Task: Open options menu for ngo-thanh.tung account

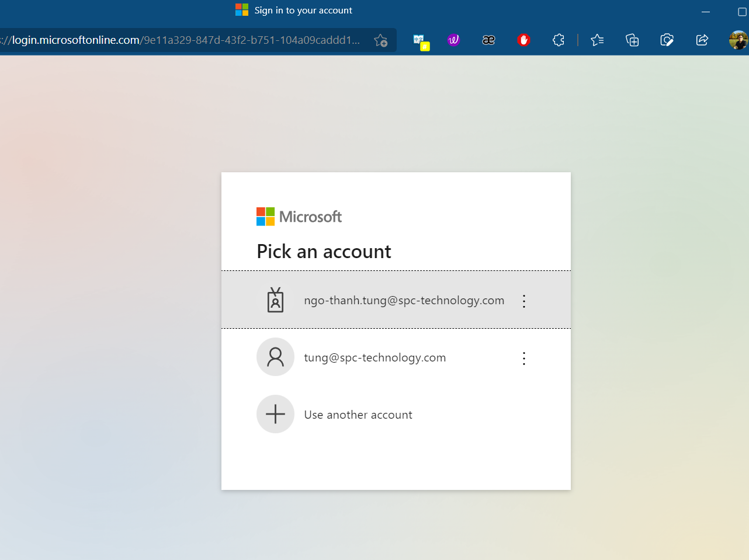Action: point(524,301)
